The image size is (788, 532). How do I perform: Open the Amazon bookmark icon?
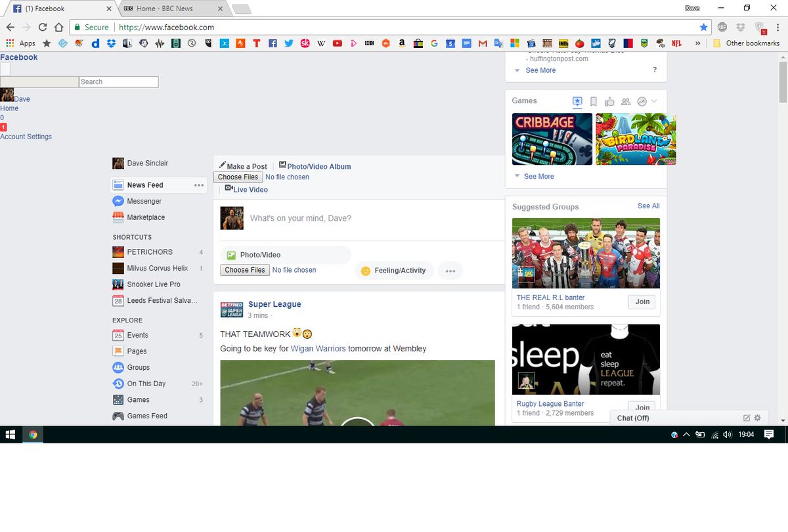click(x=402, y=43)
